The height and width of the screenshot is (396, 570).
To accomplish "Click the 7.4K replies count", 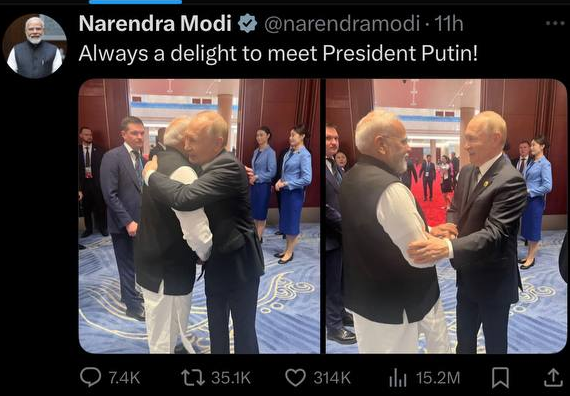I will click(124, 378).
